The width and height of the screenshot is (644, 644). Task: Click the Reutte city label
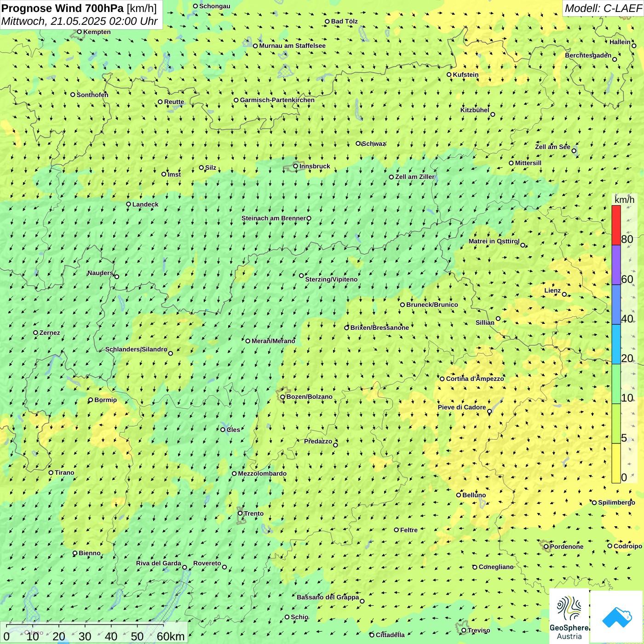pyautogui.click(x=174, y=102)
